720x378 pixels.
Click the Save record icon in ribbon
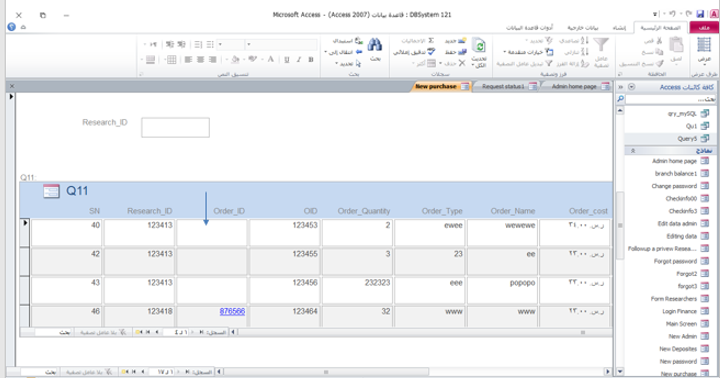tap(462, 52)
